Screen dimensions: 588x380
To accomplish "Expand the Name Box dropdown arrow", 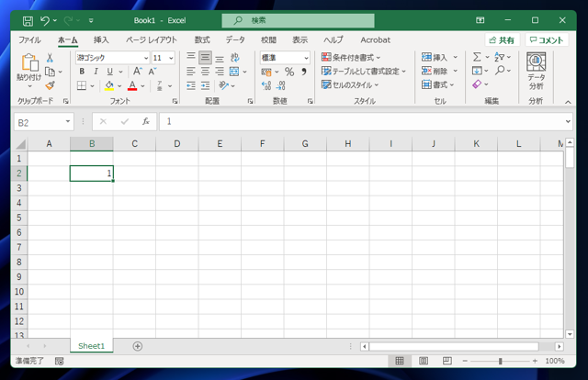I will 68,121.
